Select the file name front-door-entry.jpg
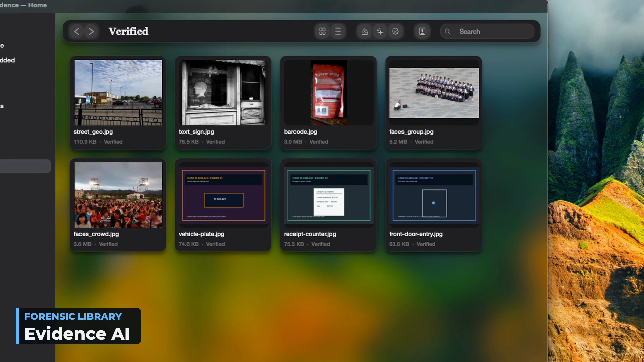This screenshot has width=644, height=362. pos(416,234)
